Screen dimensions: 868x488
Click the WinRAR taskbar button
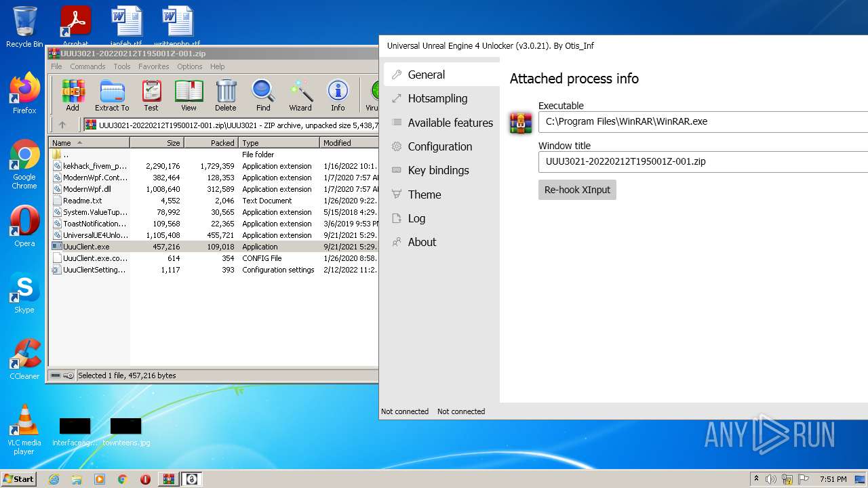click(x=169, y=479)
